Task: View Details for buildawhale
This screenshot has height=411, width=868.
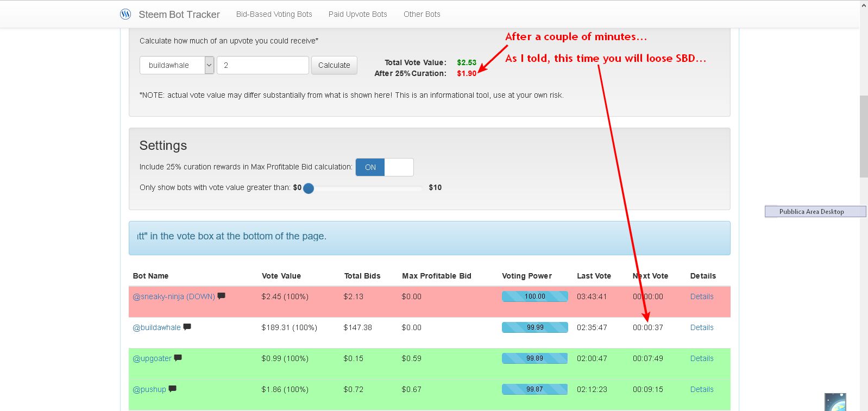Action: 702,327
